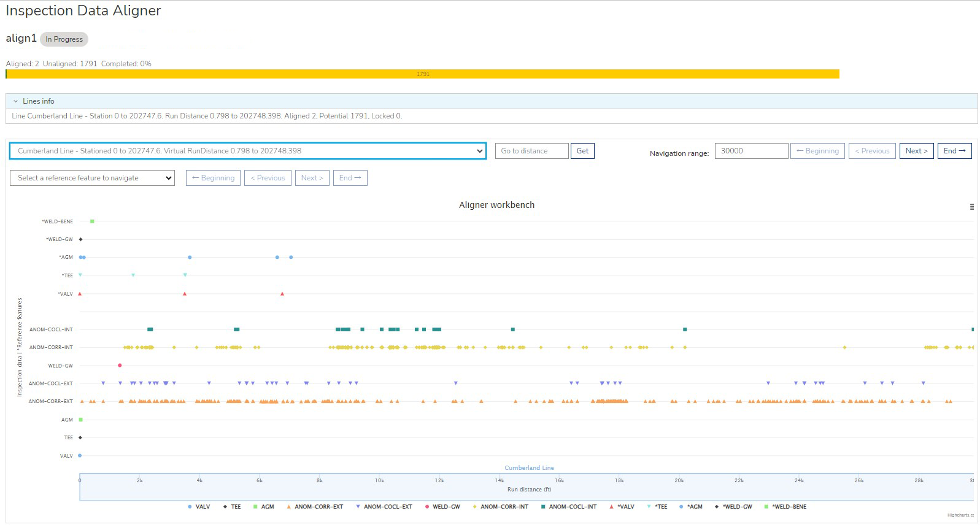Open the reference feature navigation dropdown

(x=92, y=178)
